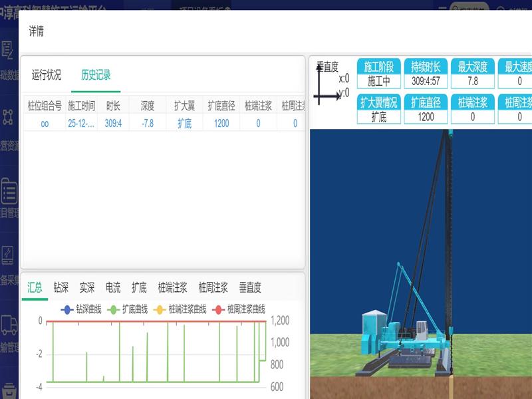The height and width of the screenshot is (399, 532).
Task: Switch to the 电流 chart tab
Action: click(113, 287)
